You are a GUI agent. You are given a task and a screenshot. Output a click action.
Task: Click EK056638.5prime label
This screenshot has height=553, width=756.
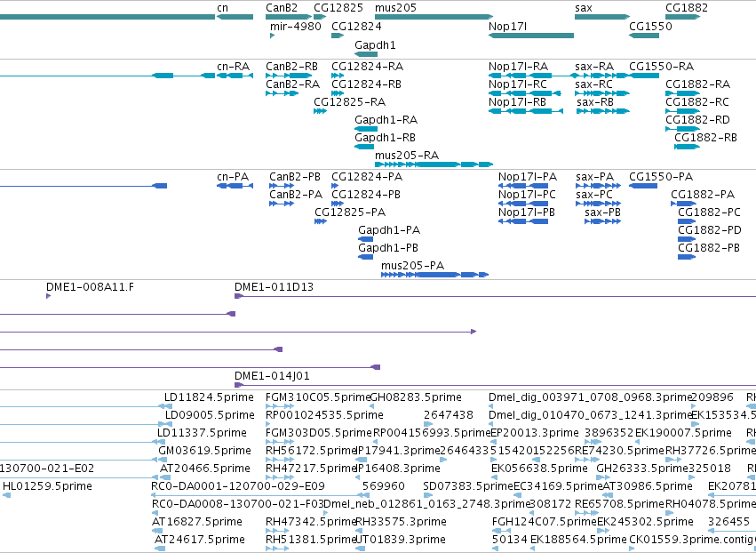click(539, 469)
